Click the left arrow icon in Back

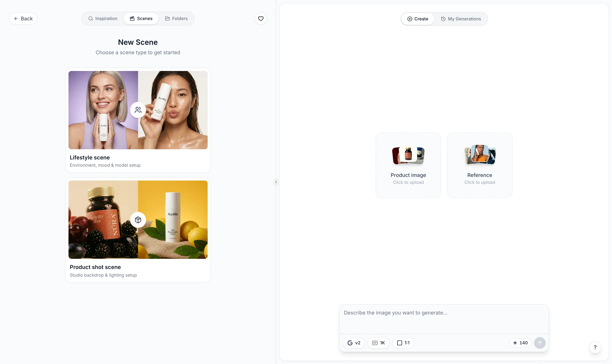click(16, 19)
